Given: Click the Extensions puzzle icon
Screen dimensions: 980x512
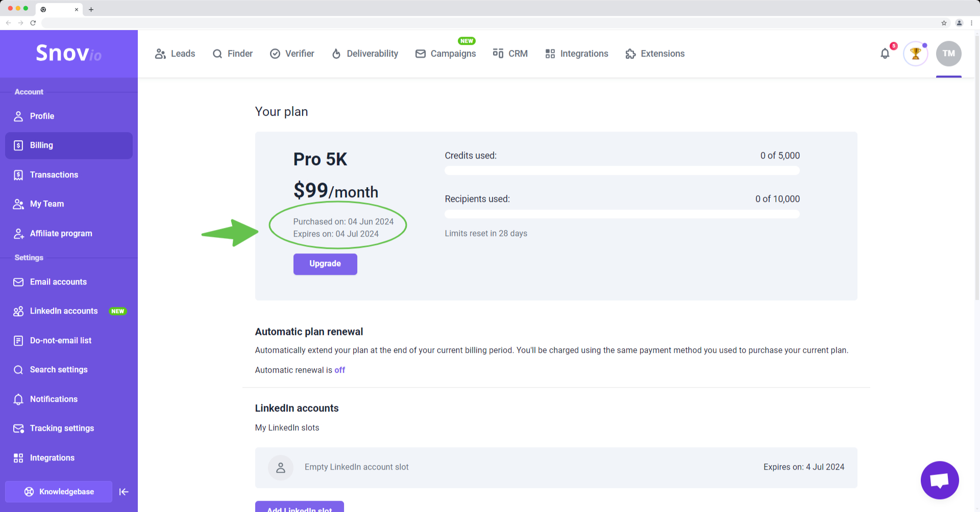Looking at the screenshot, I should click(x=631, y=54).
